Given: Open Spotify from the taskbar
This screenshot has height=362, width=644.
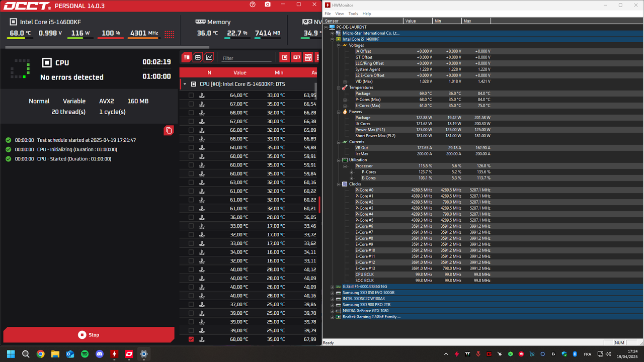Looking at the screenshot, I should point(85,354).
